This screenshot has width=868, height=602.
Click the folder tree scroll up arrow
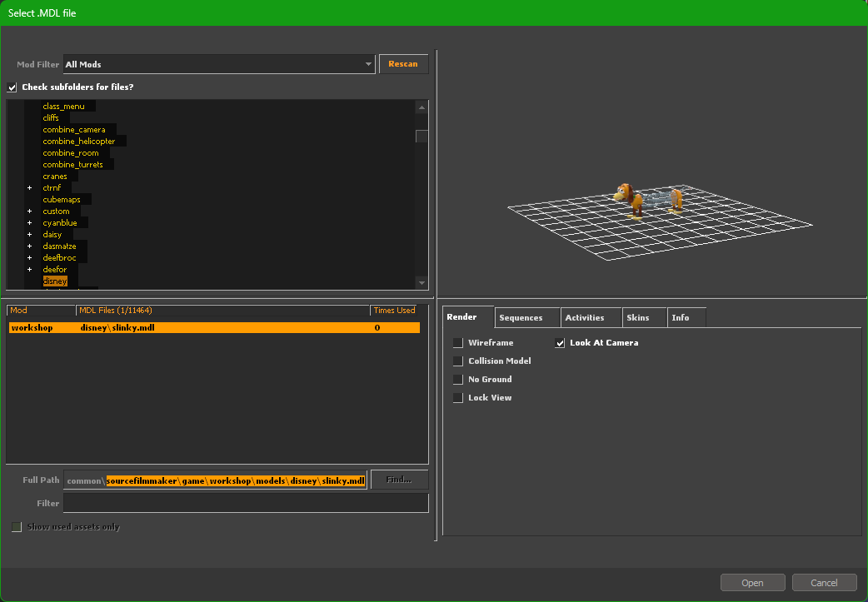coord(422,107)
